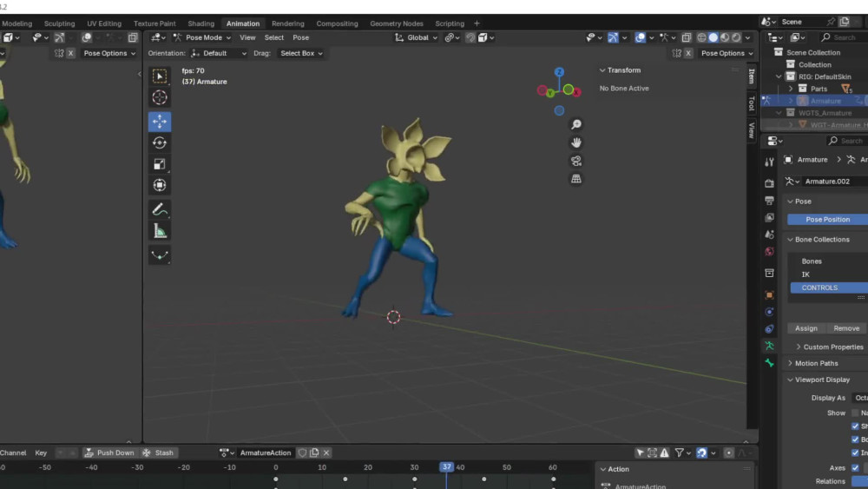Open the Scene properties tab icon
The width and height of the screenshot is (868, 489).
pos(769,235)
